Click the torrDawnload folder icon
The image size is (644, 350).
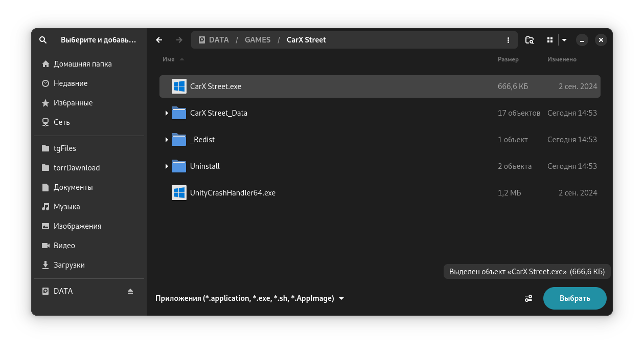[45, 168]
